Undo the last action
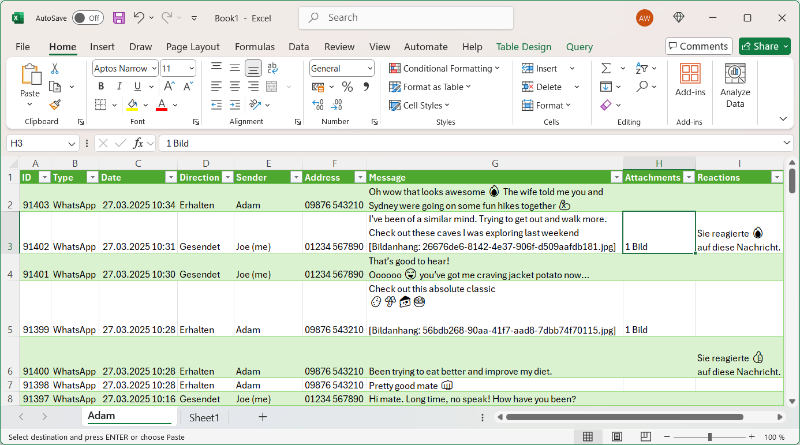Viewport: 800px width, 445px height. pyautogui.click(x=139, y=18)
